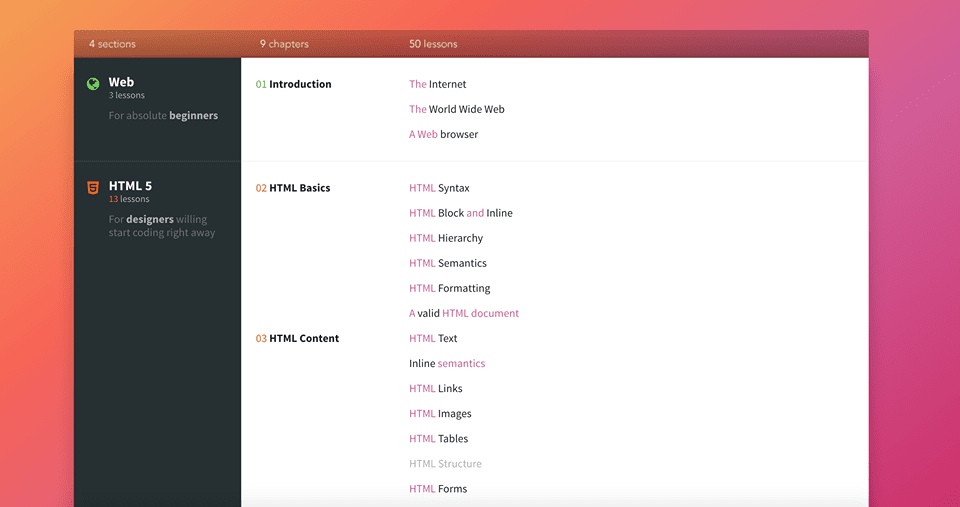Open The Internet lesson
The width and height of the screenshot is (960, 507).
pyautogui.click(x=437, y=84)
